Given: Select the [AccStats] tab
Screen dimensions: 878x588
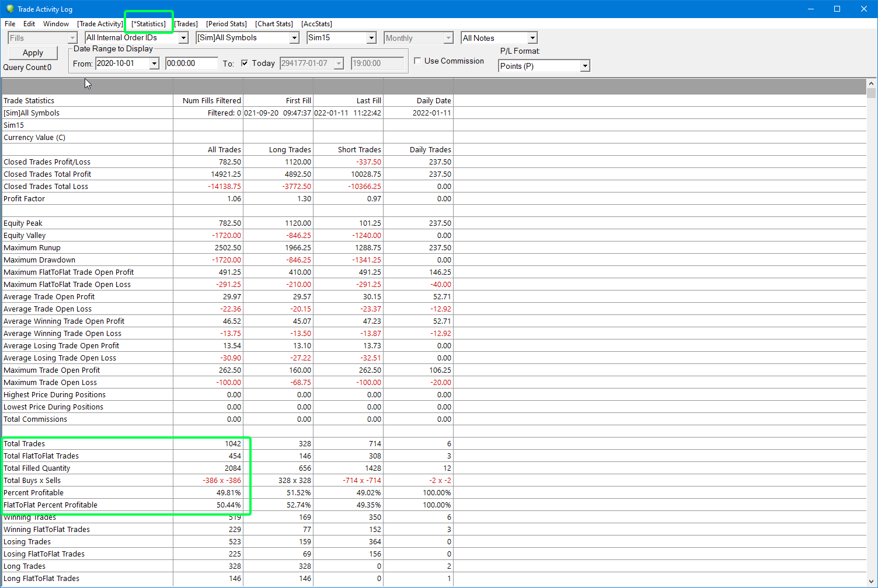Looking at the screenshot, I should [x=316, y=24].
